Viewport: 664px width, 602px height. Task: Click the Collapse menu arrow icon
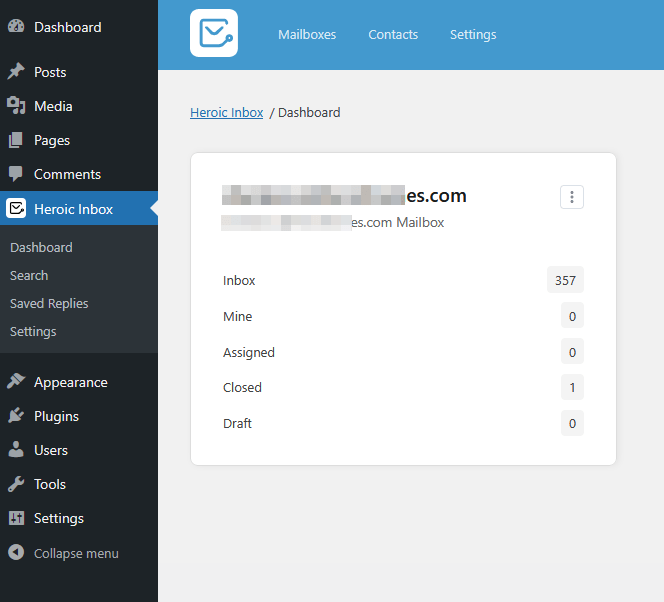[16, 552]
